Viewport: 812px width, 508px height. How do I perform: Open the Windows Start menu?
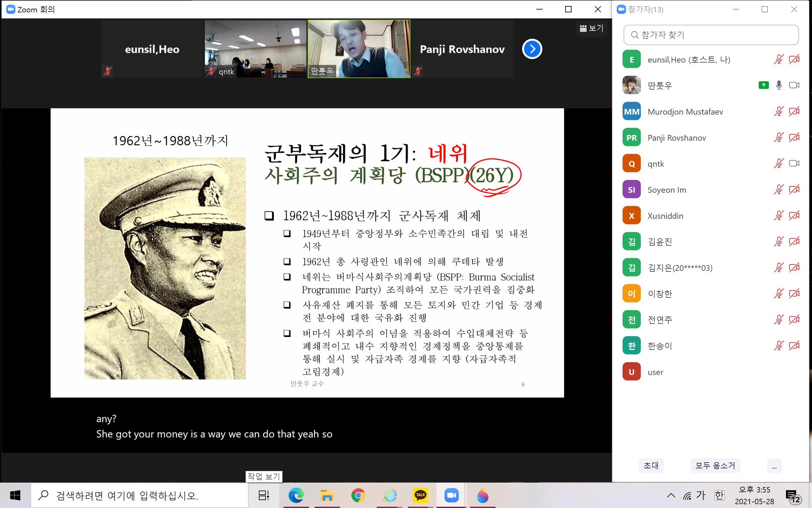click(x=15, y=495)
